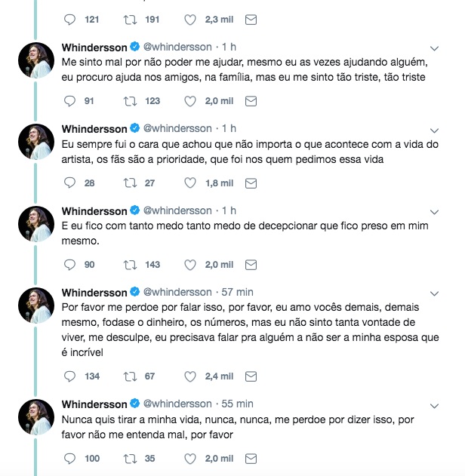Viewport: 465px width, 476px height.
Task: Like the tweet with 2,3 mil likes
Action: point(190,20)
